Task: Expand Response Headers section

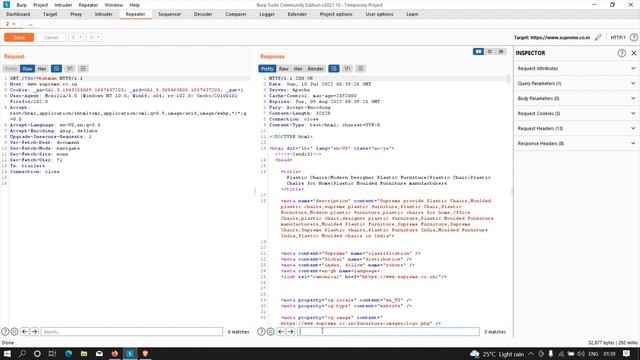Action: (576, 143)
